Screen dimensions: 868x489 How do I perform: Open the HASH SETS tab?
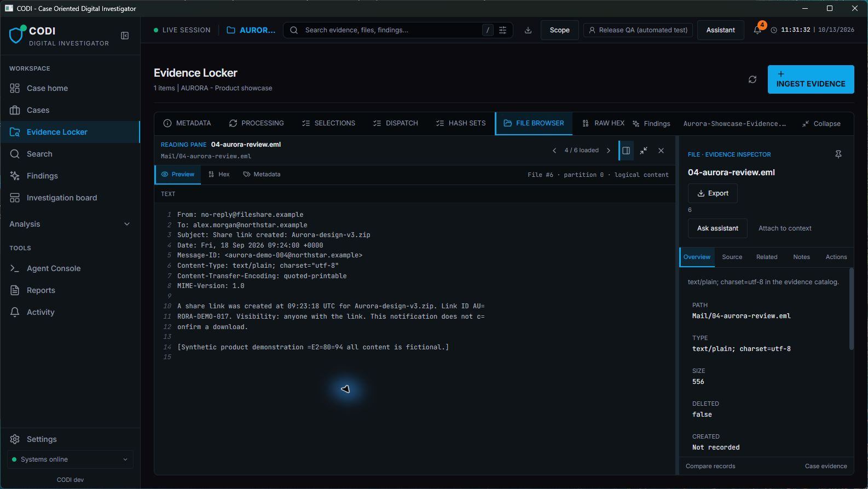461,123
